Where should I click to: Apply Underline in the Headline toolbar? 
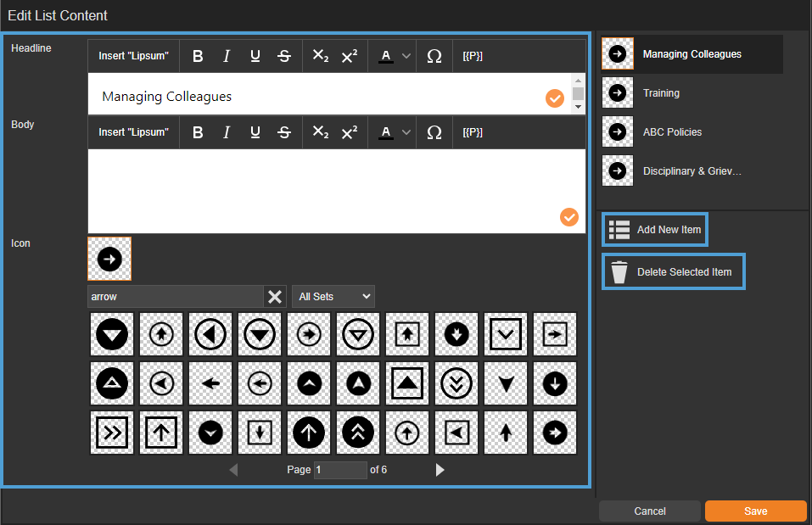[x=255, y=56]
